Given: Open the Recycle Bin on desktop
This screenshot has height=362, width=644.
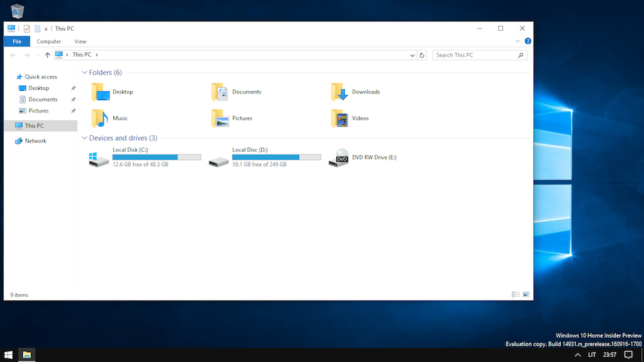Looking at the screenshot, I should tap(18, 10).
